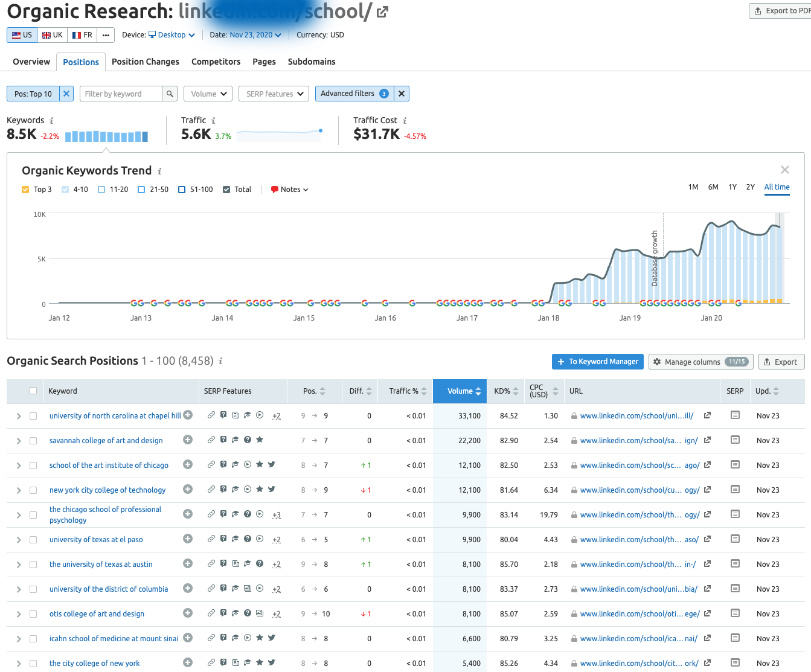
Task: Open external link icon beside domain title
Action: [x=382, y=11]
